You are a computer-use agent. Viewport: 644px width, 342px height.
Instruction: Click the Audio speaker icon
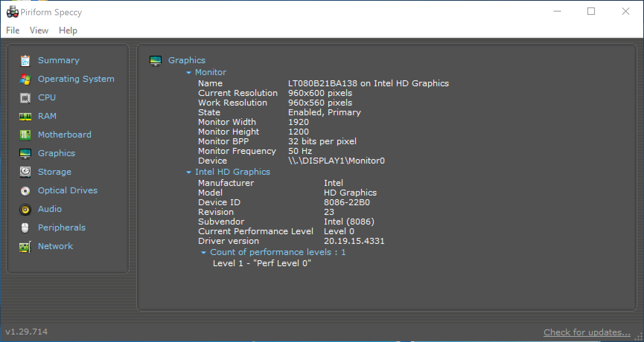pos(25,209)
